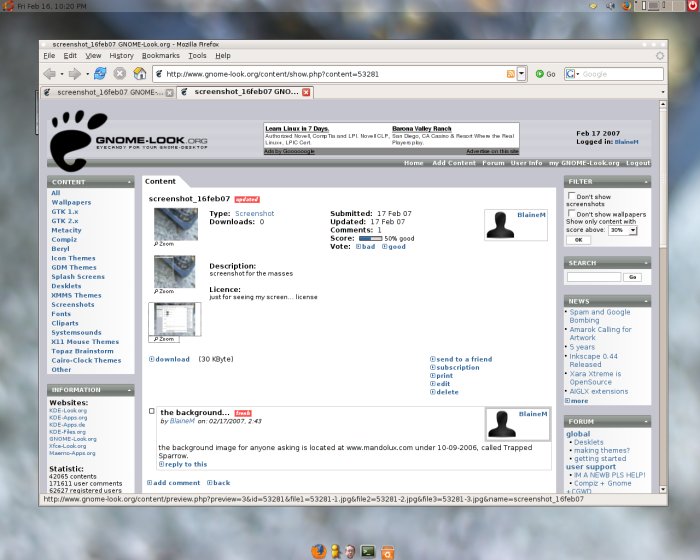Open the Forward button history dropdown arrow
This screenshot has width=700, height=560.
tap(87, 74)
